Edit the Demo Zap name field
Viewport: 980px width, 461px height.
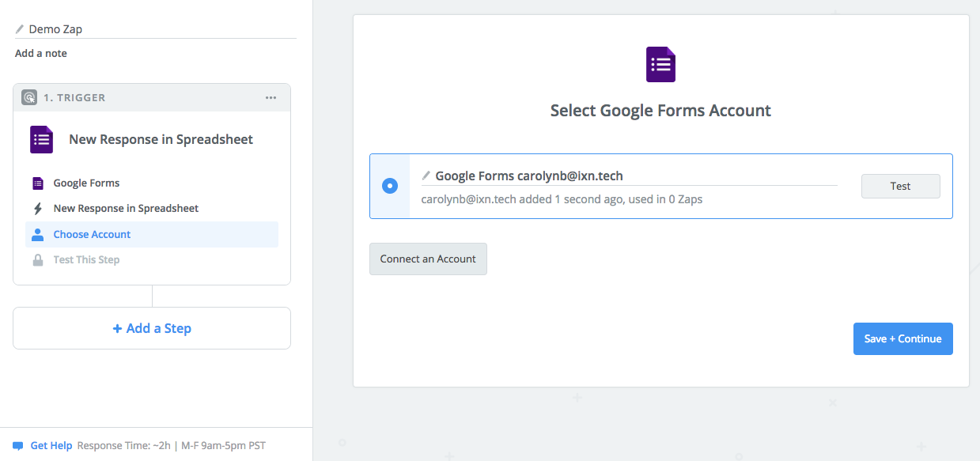pyautogui.click(x=156, y=29)
